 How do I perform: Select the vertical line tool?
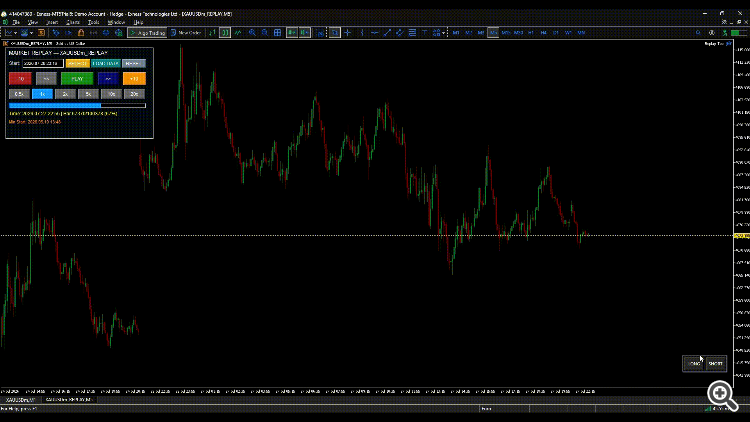point(362,33)
